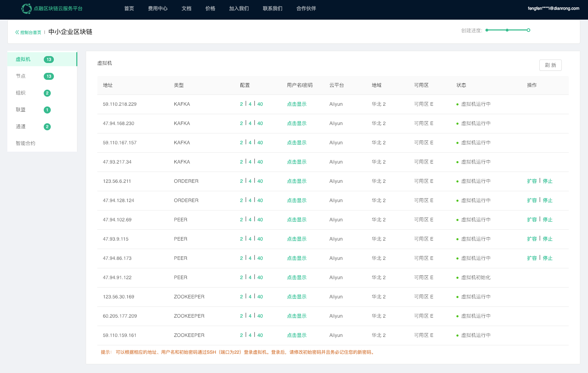
Task: Click ORDERER type of 123.56.6.211
Action: [x=186, y=181]
